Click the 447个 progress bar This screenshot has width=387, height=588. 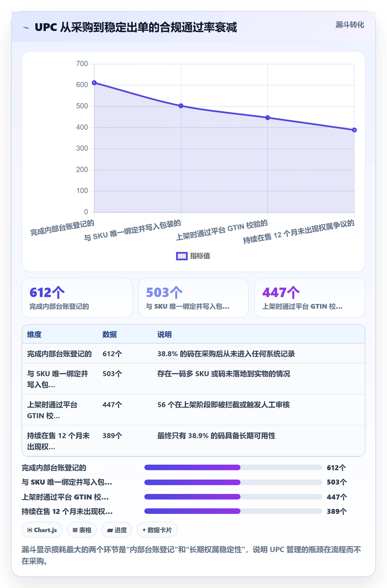pos(233,497)
